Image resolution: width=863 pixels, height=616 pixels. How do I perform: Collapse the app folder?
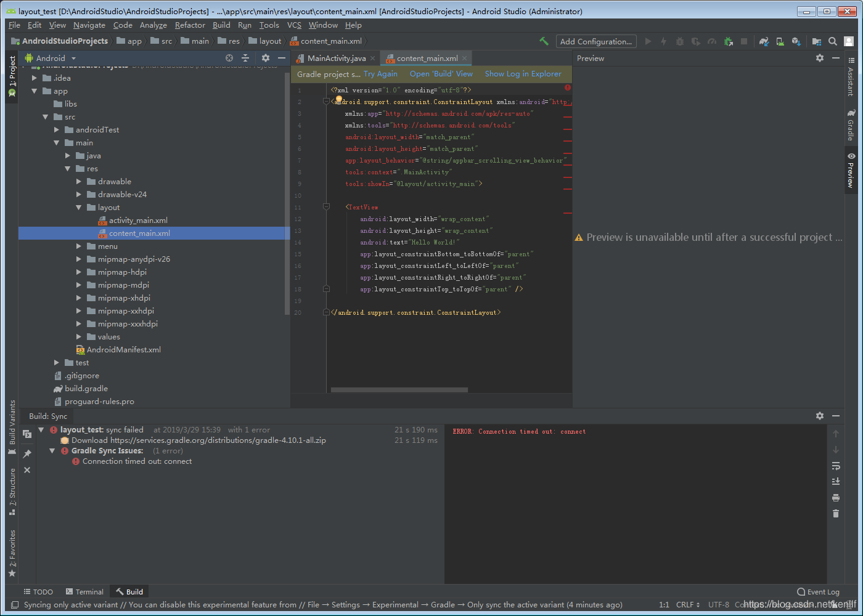[x=35, y=91]
